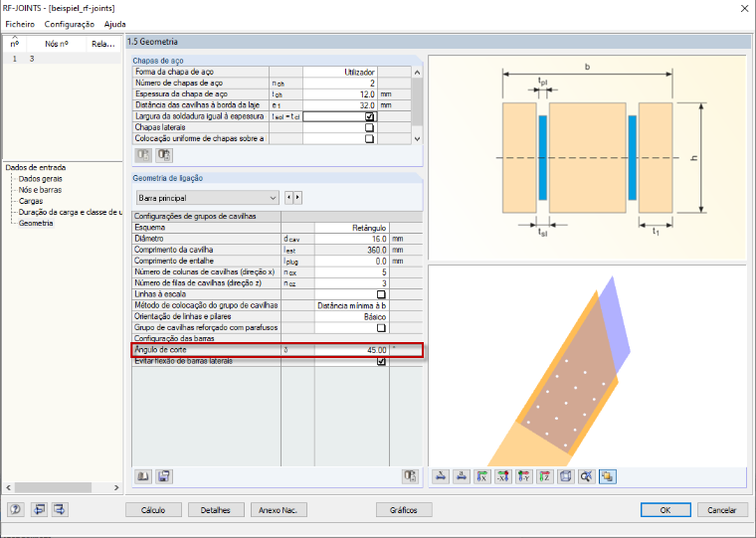The image size is (756, 538).
Task: Open the Ficheiro menu
Action: (x=20, y=24)
